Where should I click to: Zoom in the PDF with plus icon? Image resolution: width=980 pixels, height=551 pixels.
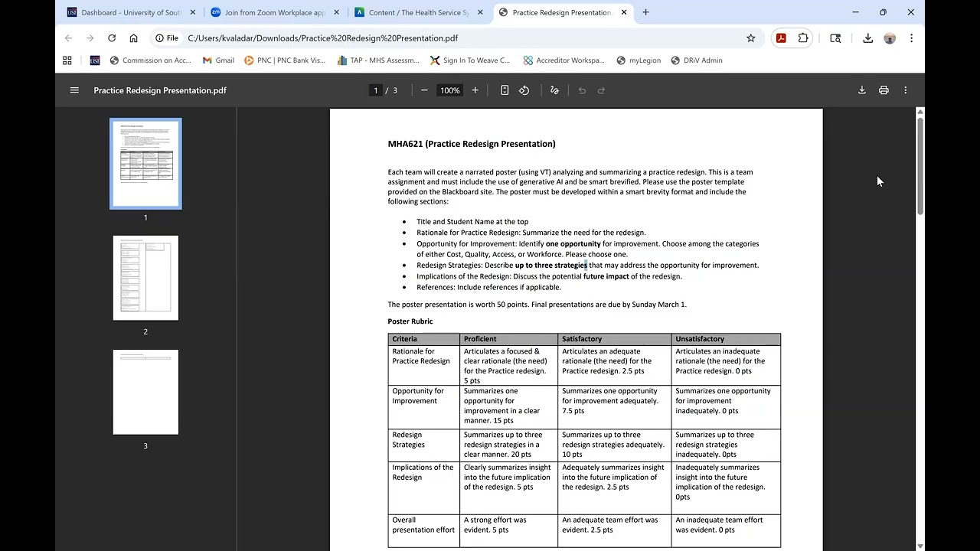[475, 90]
